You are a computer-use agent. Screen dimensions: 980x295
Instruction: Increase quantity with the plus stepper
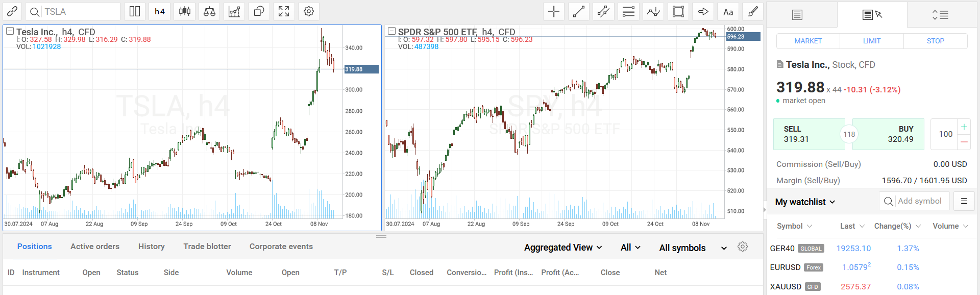964,127
